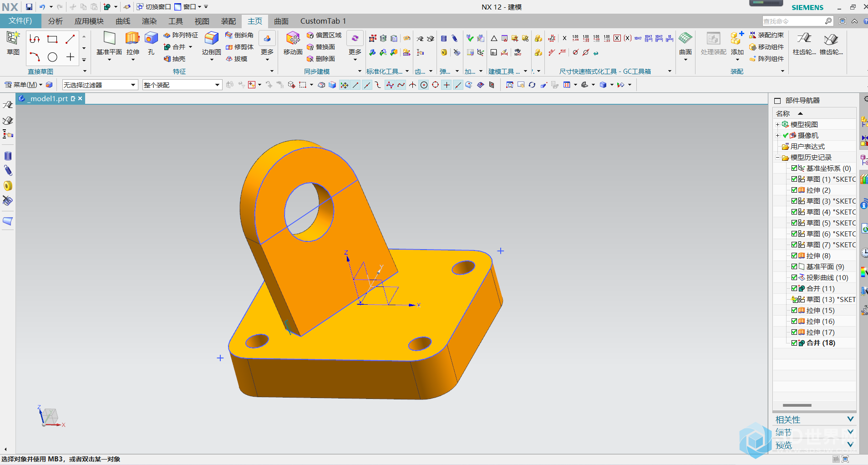Image resolution: width=868 pixels, height=465 pixels.
Task: Switch to the CustomTab 1 tab
Action: point(323,21)
